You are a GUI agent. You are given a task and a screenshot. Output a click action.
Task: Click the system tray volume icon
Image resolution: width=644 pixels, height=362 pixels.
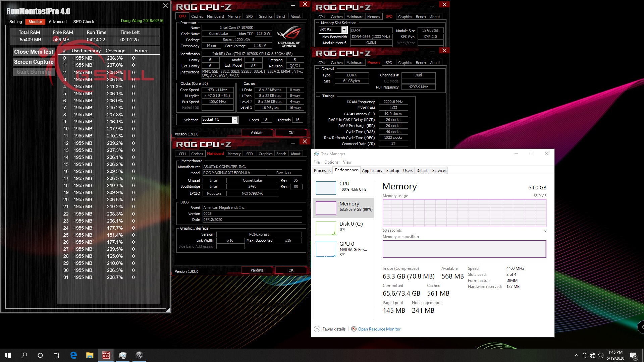point(600,355)
